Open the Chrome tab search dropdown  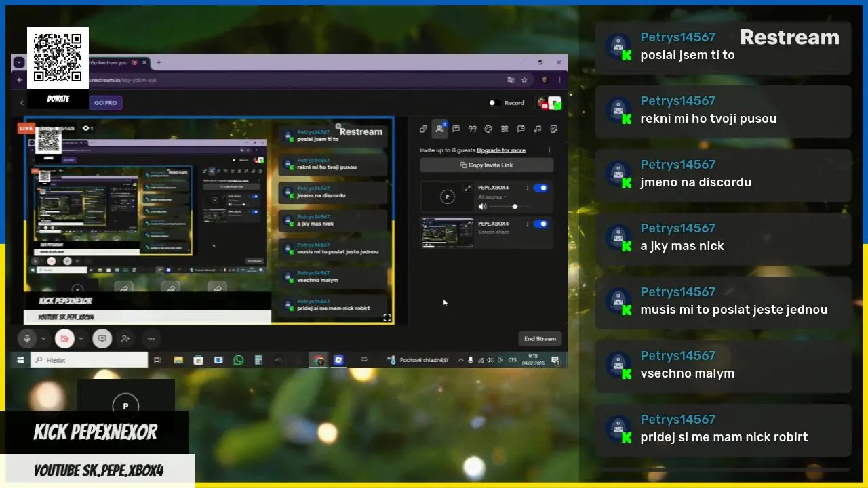click(x=19, y=62)
